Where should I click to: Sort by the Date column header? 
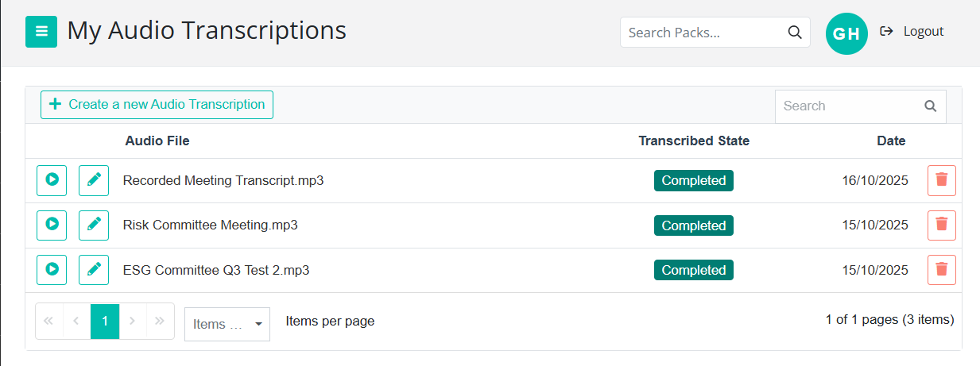pos(890,141)
